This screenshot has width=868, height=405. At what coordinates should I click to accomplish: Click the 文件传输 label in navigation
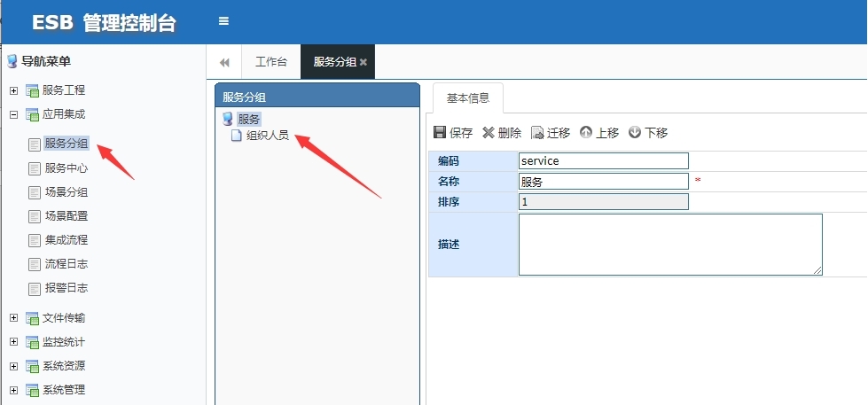[64, 318]
